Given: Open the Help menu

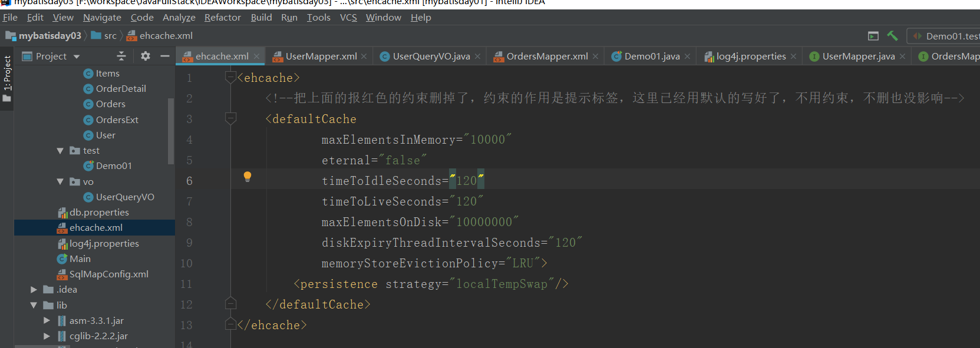Looking at the screenshot, I should [x=421, y=18].
